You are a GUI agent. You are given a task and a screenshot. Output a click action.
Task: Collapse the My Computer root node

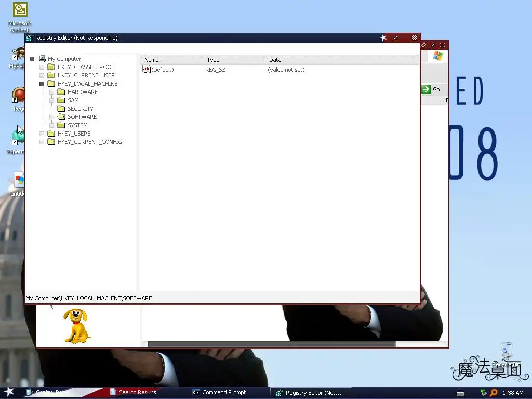(32, 59)
